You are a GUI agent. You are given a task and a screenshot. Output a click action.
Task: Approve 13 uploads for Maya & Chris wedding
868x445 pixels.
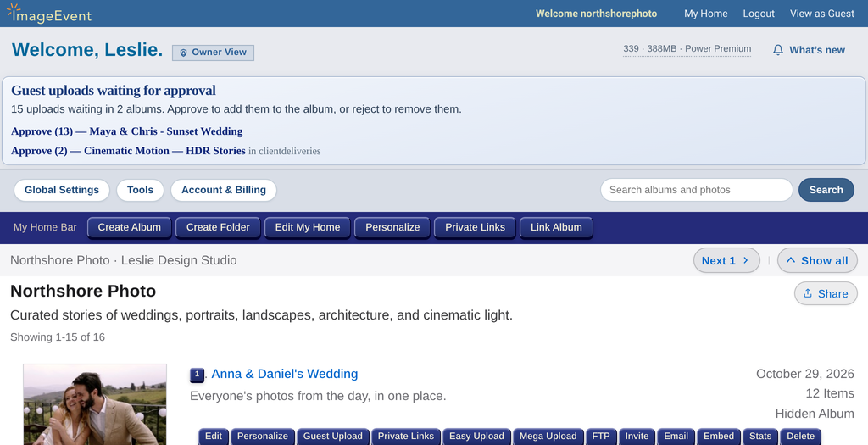pyautogui.click(x=127, y=131)
